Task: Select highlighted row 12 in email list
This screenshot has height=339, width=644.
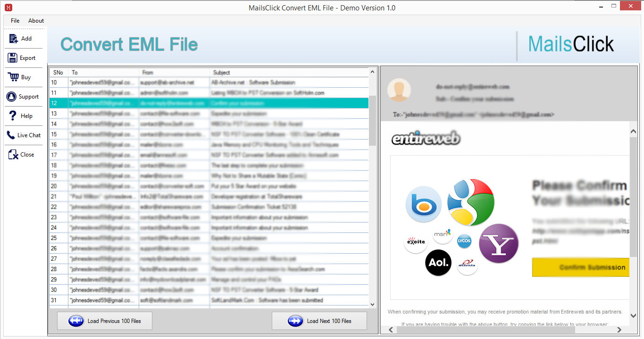Action: click(209, 103)
